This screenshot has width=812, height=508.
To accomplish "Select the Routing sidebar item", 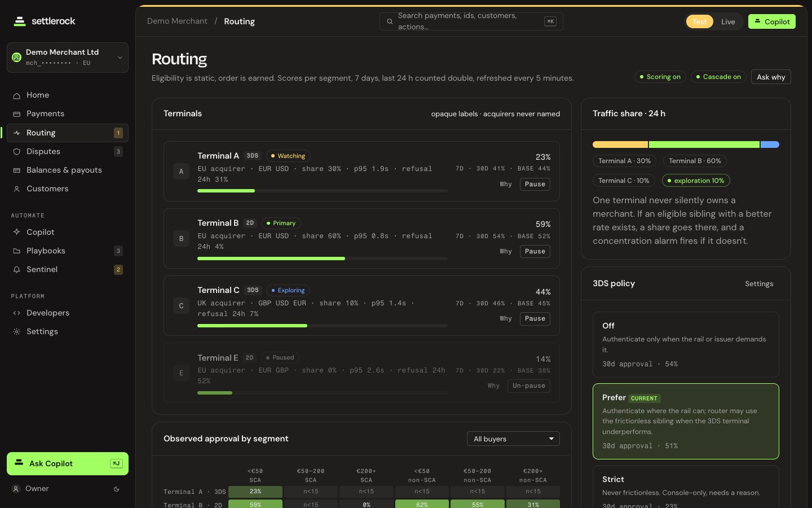I will pyautogui.click(x=68, y=133).
